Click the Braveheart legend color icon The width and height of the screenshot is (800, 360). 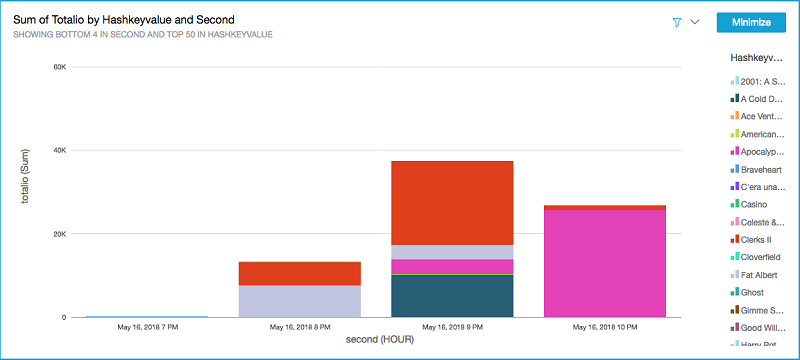click(x=735, y=169)
